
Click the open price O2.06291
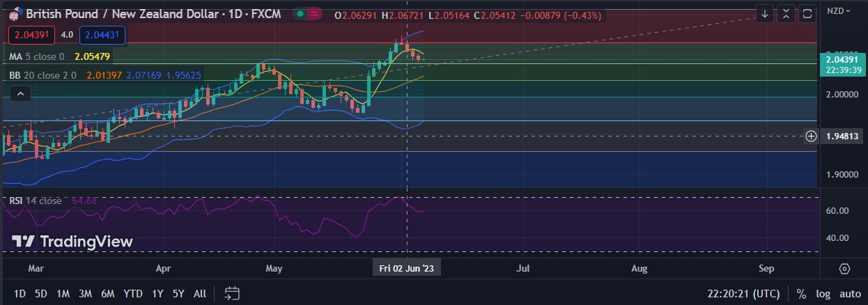[x=355, y=15]
